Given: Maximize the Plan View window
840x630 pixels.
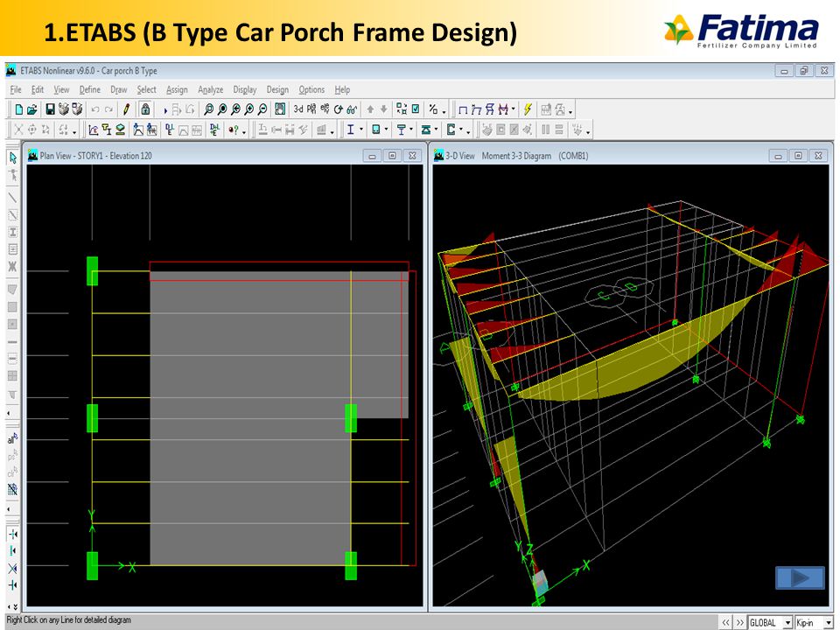Looking at the screenshot, I should (x=392, y=156).
